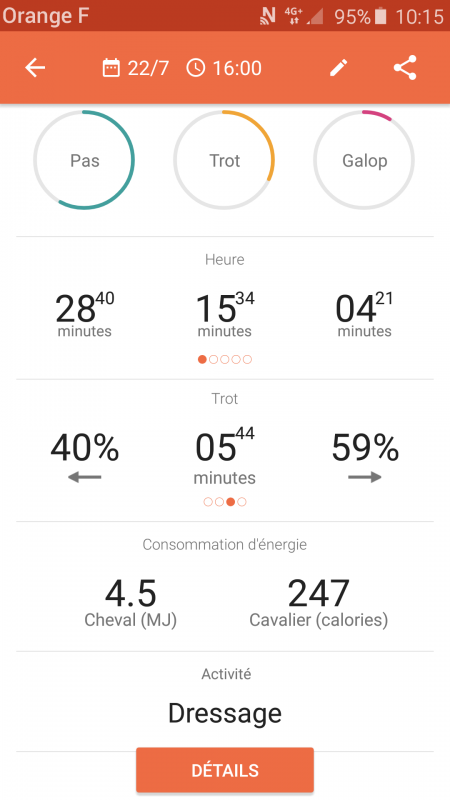The height and width of the screenshot is (800, 450).
Task: Tap the clock time 16:00
Action: pos(223,68)
